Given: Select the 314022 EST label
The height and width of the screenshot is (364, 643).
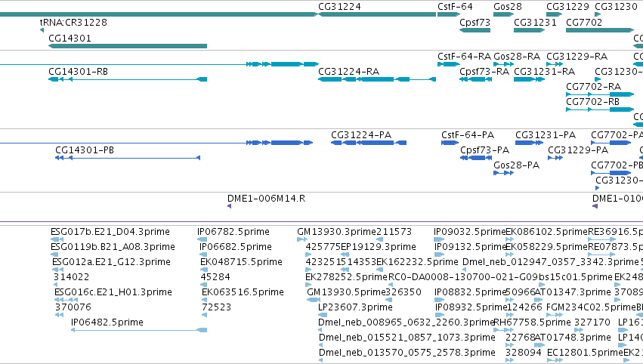Looking at the screenshot, I should 71,277.
